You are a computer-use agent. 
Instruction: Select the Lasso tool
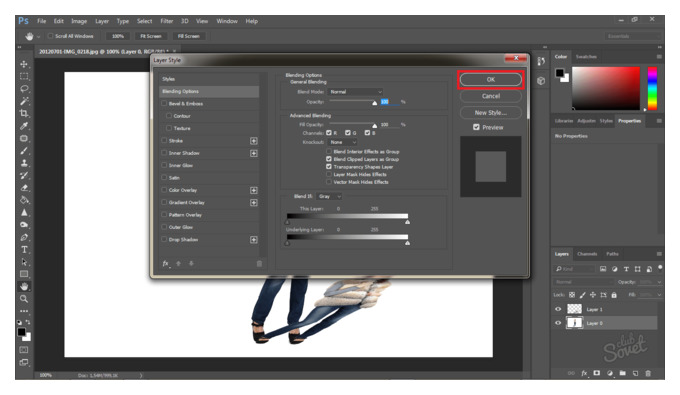tap(24, 88)
